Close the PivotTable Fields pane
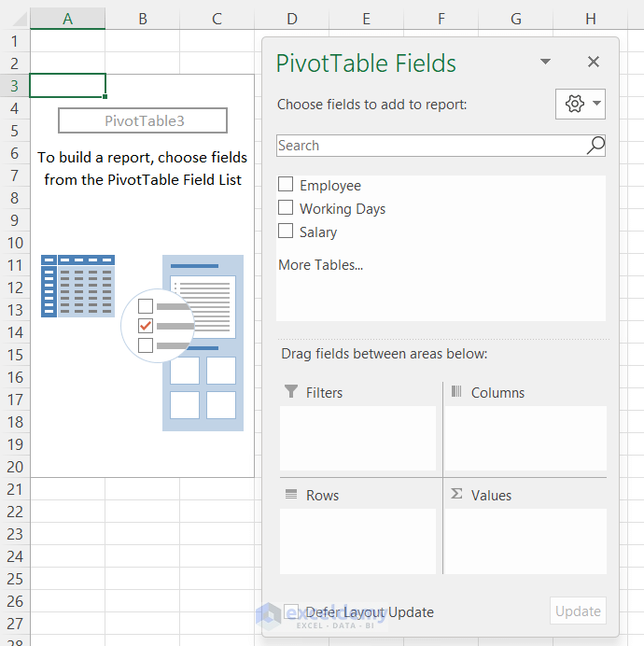The width and height of the screenshot is (644, 646). pyautogui.click(x=593, y=62)
